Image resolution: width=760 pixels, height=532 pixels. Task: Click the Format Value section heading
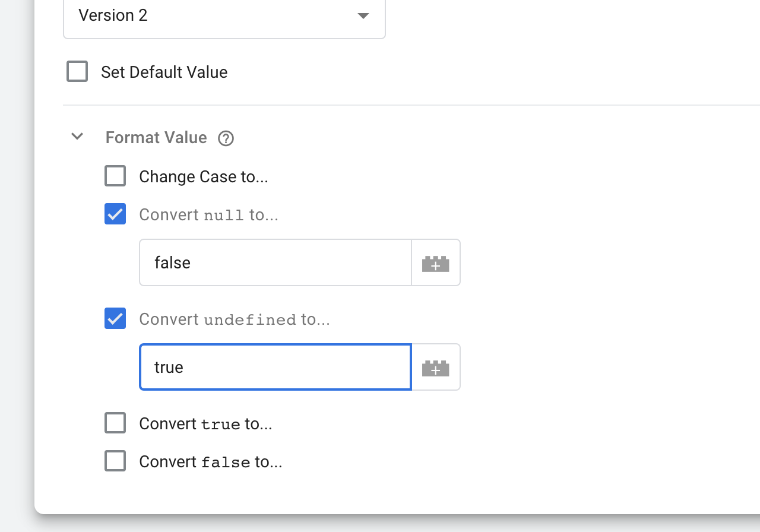(x=156, y=138)
